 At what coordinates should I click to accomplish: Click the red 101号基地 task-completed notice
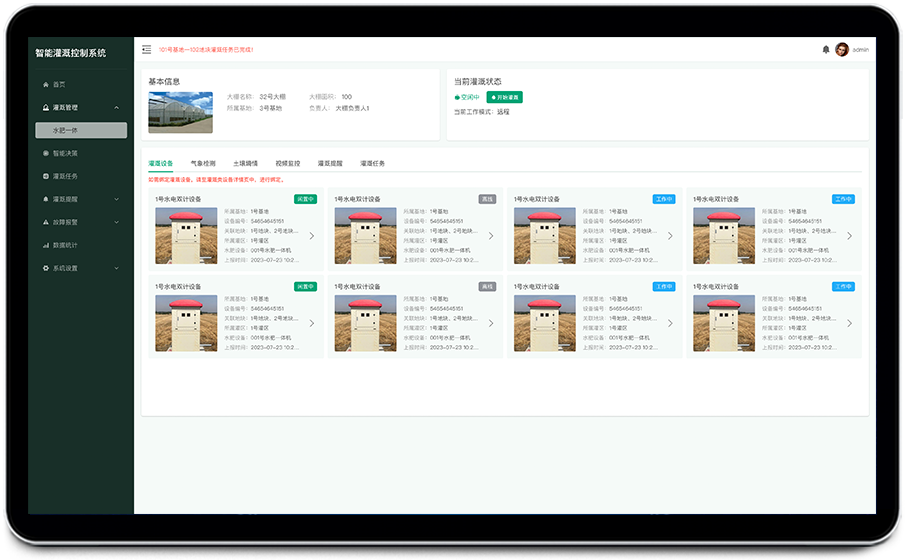[x=206, y=50]
